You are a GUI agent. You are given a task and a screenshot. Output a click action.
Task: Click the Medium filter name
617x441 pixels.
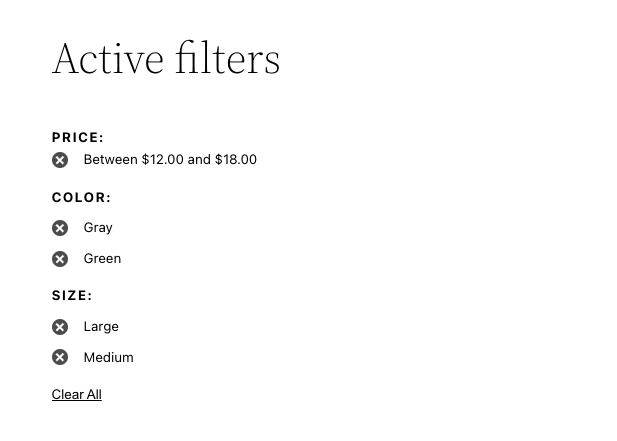109,357
